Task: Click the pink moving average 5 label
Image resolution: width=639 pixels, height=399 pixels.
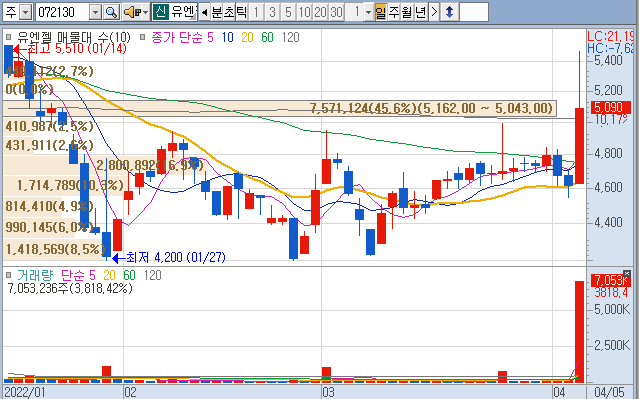Action: (x=210, y=37)
